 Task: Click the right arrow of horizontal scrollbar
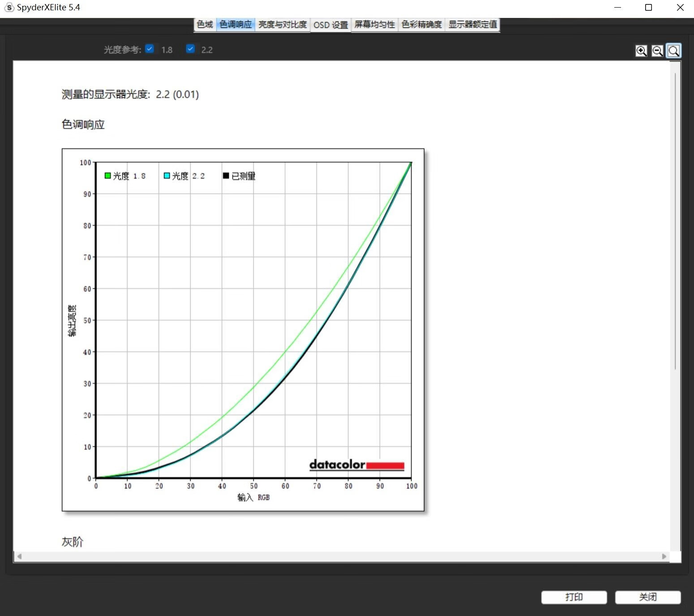click(664, 556)
